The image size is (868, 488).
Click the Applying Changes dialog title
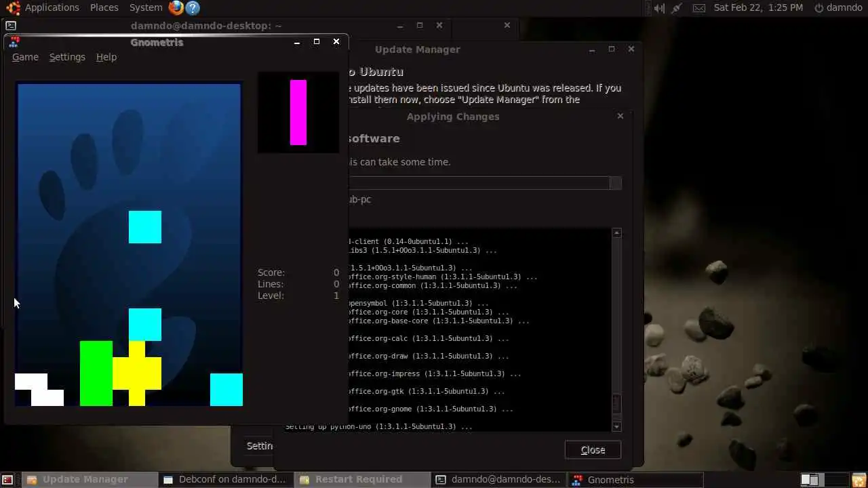click(453, 117)
